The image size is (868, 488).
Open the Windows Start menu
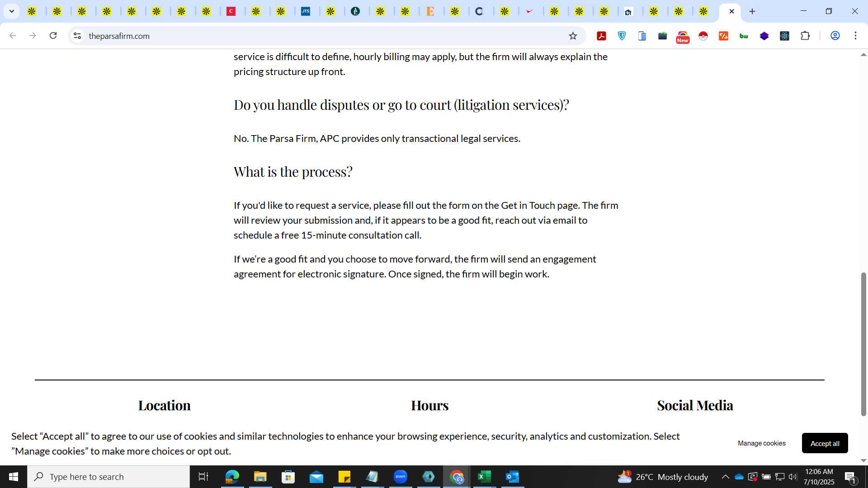pos(14,477)
